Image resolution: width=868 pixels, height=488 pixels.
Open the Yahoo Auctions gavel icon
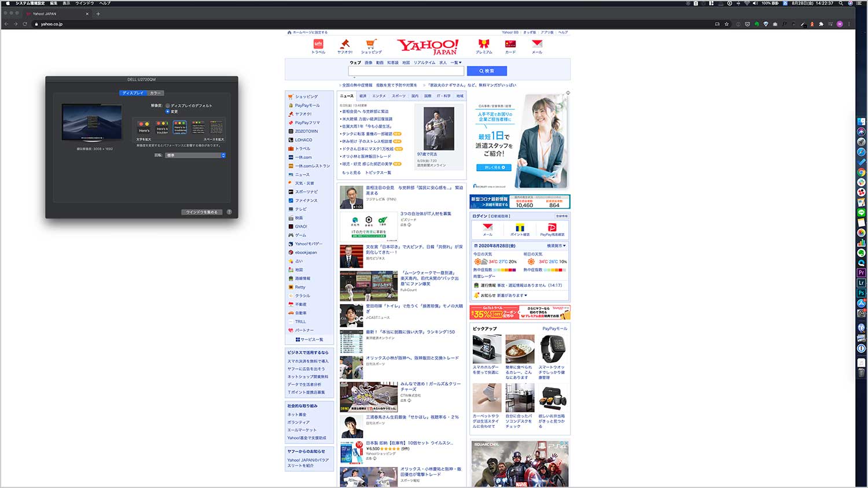pyautogui.click(x=345, y=44)
